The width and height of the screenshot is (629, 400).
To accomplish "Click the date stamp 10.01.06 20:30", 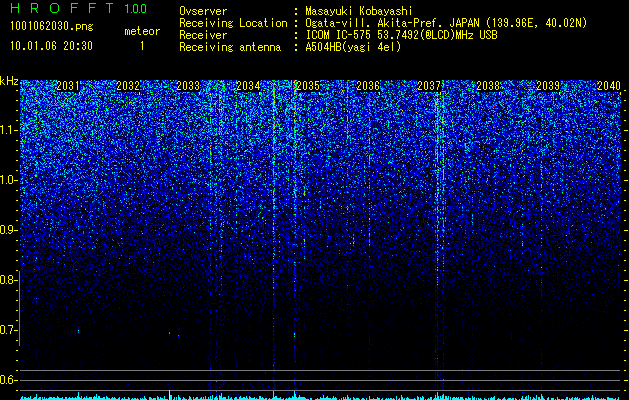I will pyautogui.click(x=52, y=46).
